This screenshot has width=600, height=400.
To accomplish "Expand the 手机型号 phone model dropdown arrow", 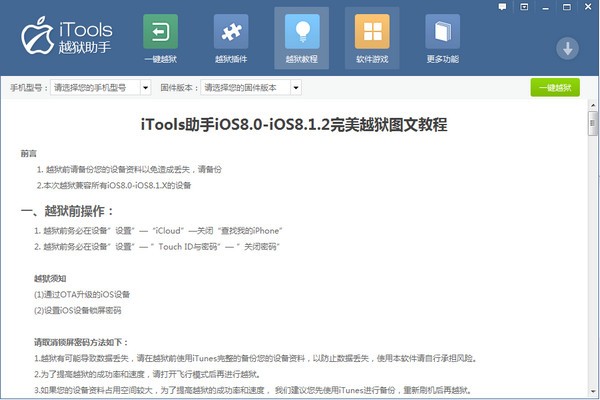I will [145, 88].
